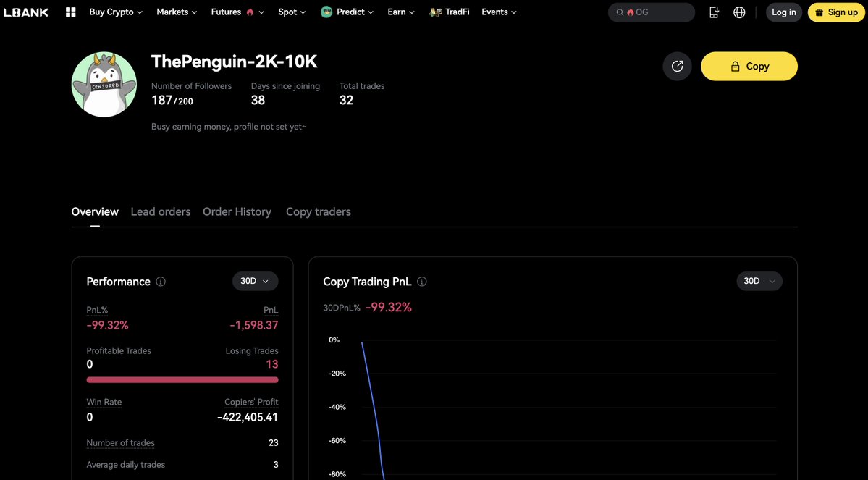Viewport: 868px width, 480px height.
Task: Expand the Futures menu
Action: point(237,12)
